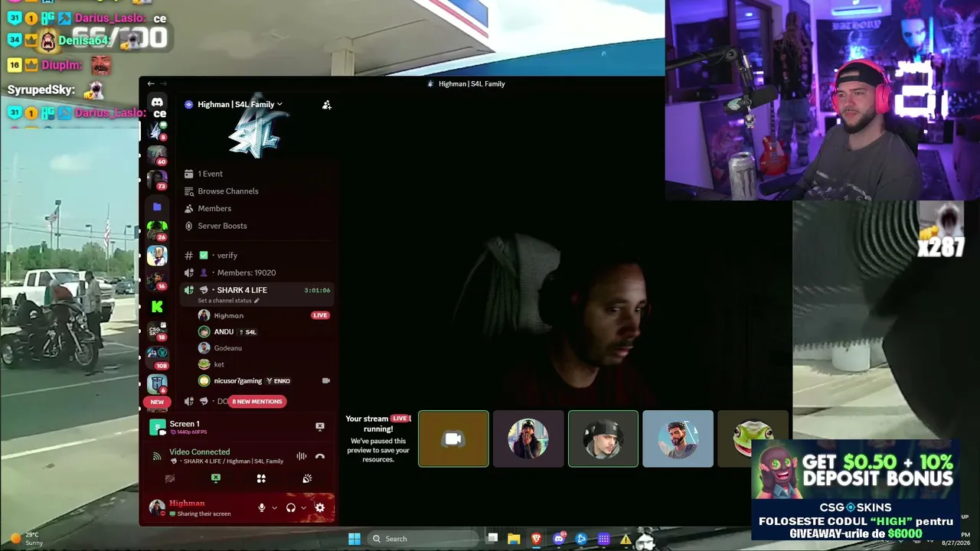Open Browse Channels
Screen dimensions: 980x551
[x=258, y=191]
